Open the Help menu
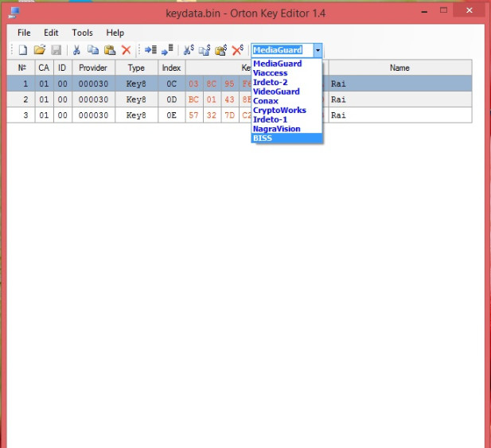Viewport: 491px width, 448px height. coord(115,33)
